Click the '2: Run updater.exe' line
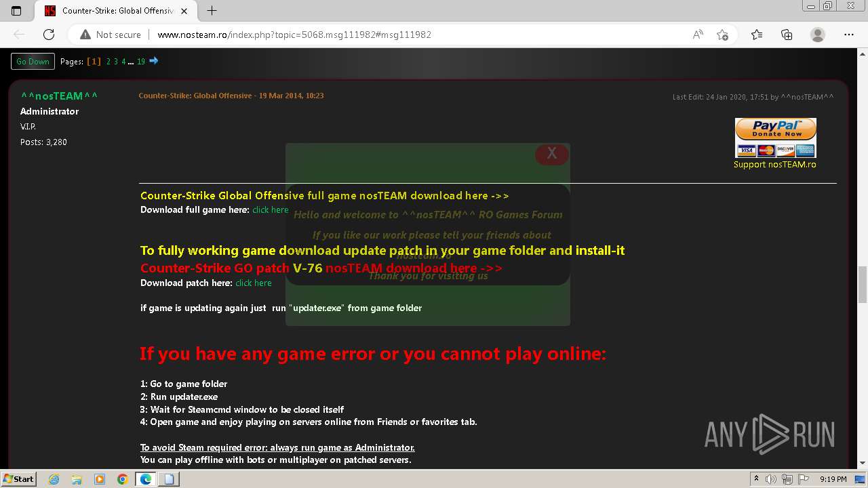 [179, 397]
